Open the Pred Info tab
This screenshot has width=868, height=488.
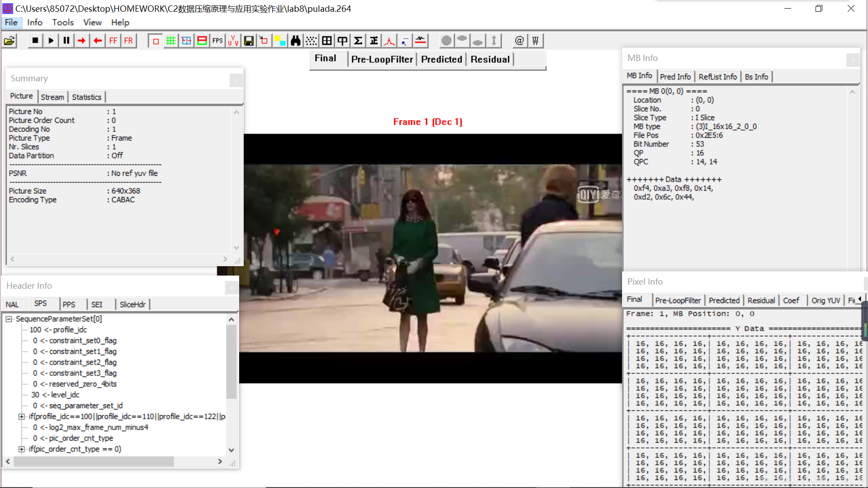(675, 77)
